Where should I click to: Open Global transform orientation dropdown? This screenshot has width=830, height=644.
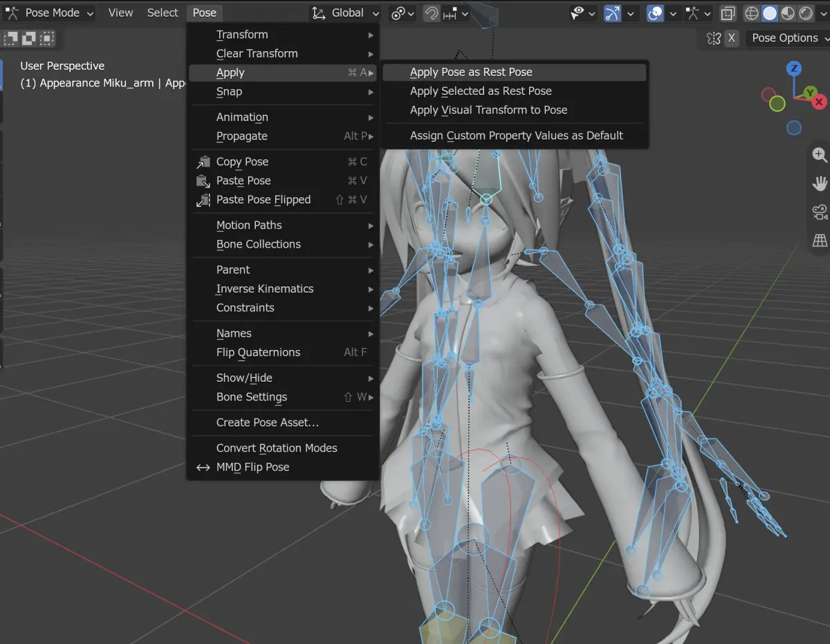(345, 13)
